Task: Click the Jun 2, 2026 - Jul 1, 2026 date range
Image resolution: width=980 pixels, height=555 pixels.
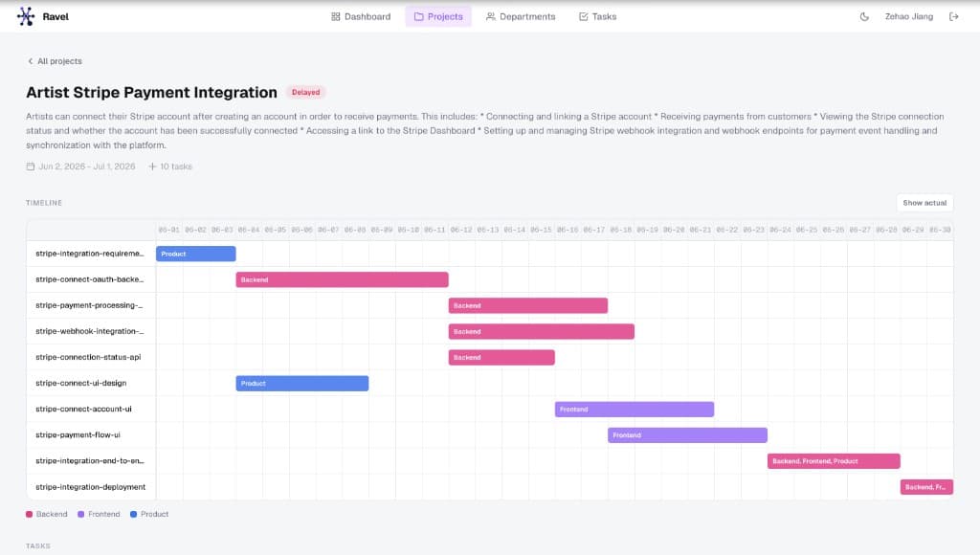Action: coord(87,166)
